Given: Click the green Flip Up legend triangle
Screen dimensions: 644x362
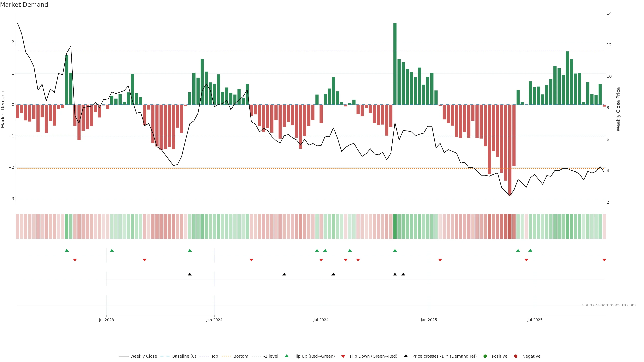Looking at the screenshot, I should [287, 356].
